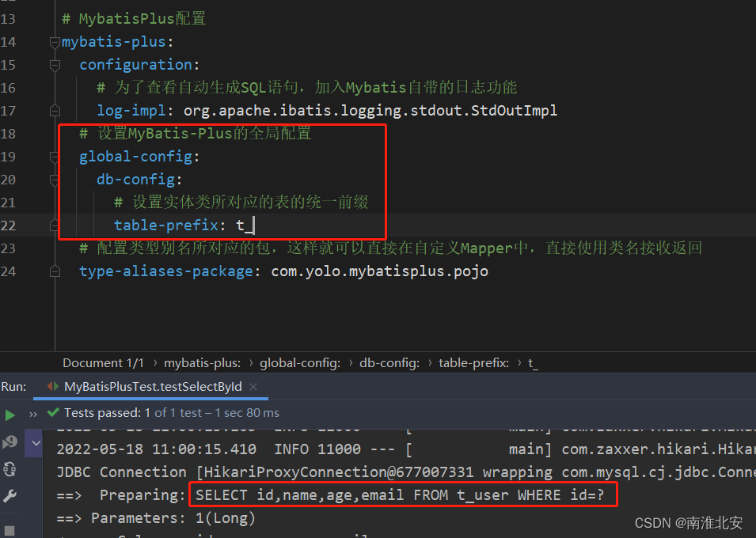Image resolution: width=756 pixels, height=538 pixels.
Task: Click the '设置实体类所对应的表的统一前缀' comment
Action: (241, 202)
